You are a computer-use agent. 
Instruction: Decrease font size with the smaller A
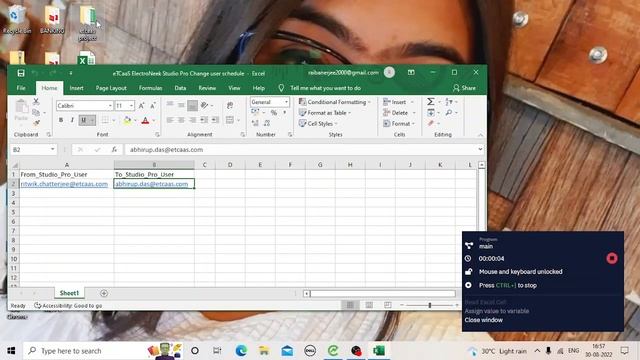point(153,106)
